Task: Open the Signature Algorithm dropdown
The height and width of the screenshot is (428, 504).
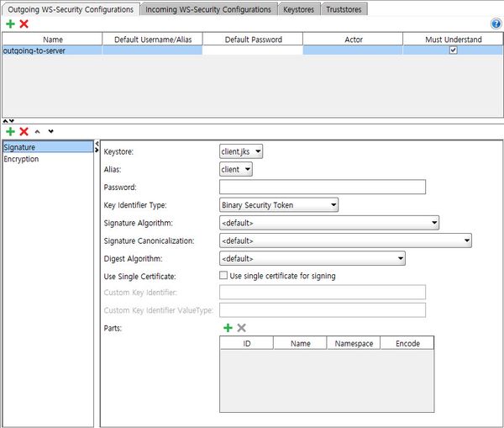Action: pos(328,223)
